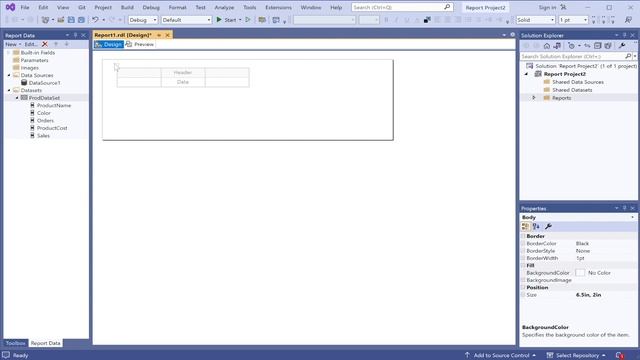Click search magnifier in Solution Explorer
The image size is (640, 360).
coord(628,56)
